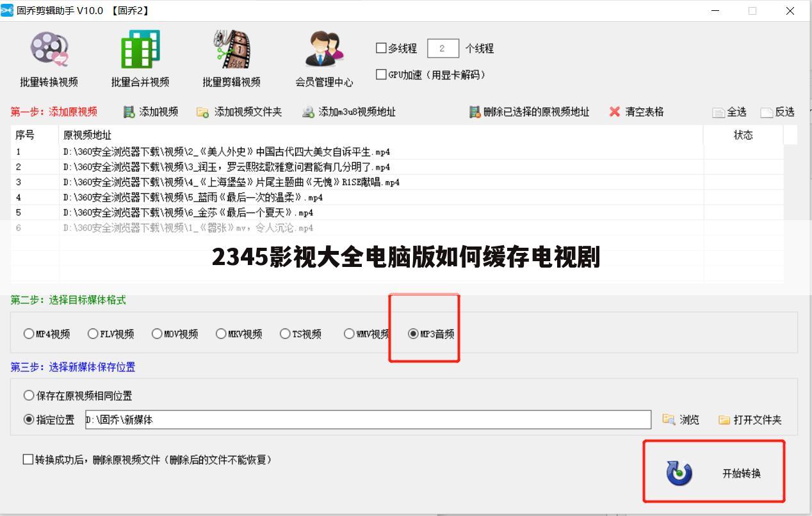Image resolution: width=812 pixels, height=516 pixels.
Task: Click 浏览 button
Action: tap(681, 420)
